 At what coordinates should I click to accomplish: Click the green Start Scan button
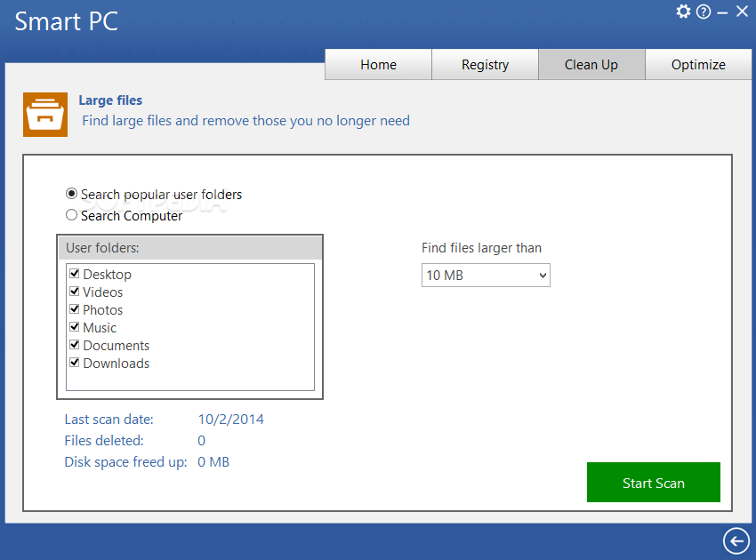pos(654,483)
